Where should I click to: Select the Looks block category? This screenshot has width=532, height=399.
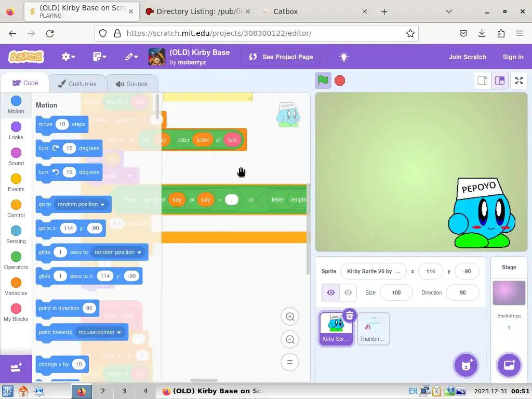16,131
